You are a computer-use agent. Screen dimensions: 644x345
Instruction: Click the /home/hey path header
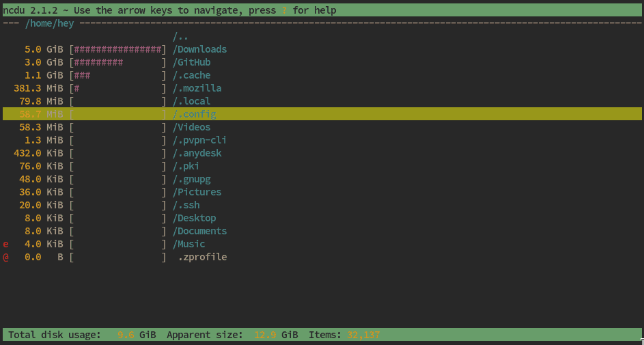pos(49,23)
